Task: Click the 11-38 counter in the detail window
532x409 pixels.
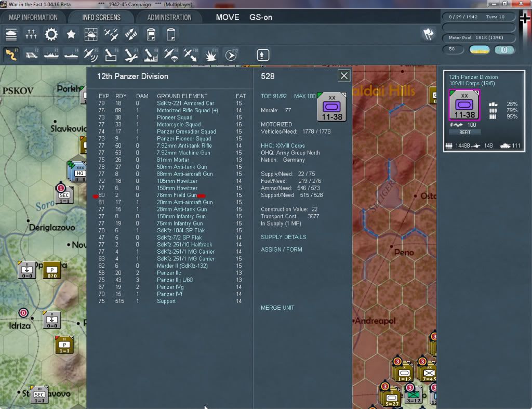Action: coord(331,107)
